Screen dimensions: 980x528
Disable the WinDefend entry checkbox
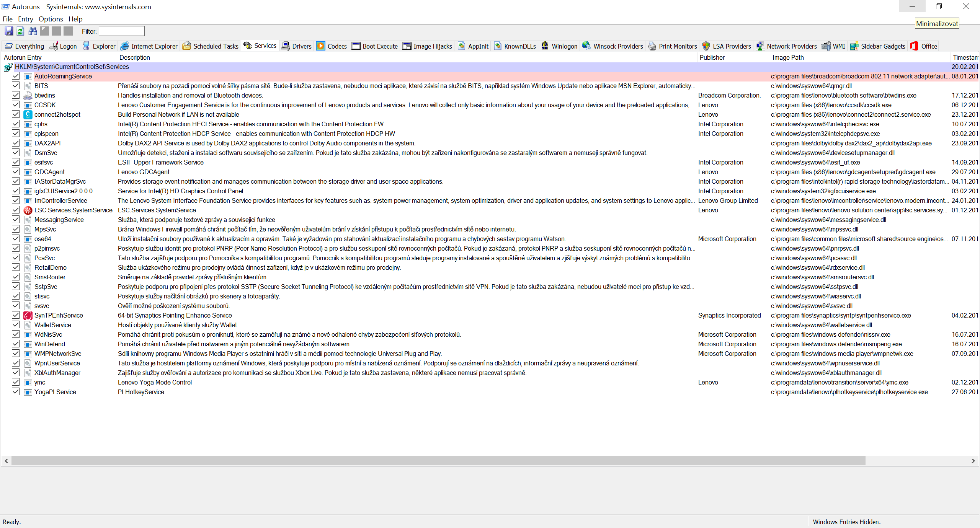pos(16,344)
